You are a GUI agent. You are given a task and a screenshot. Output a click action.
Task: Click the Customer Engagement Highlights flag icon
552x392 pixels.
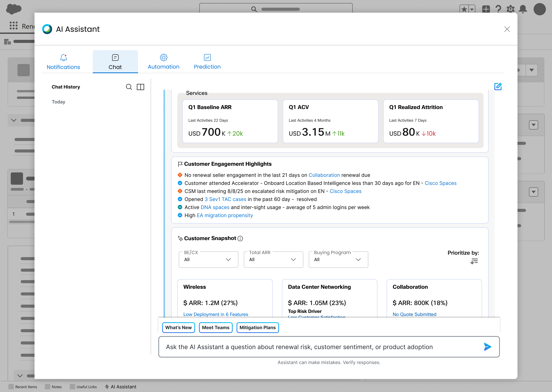[180, 164]
